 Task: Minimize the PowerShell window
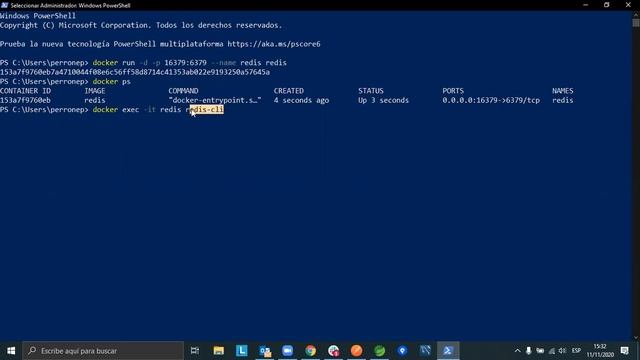coord(586,5)
